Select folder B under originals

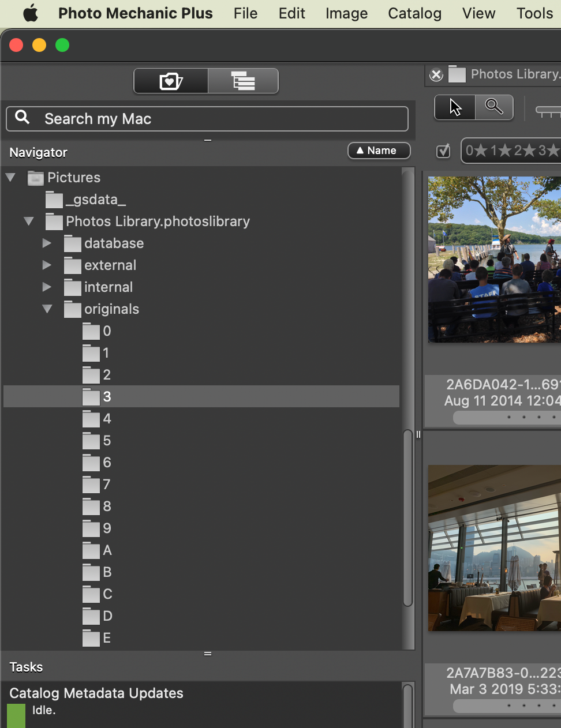[x=107, y=572]
